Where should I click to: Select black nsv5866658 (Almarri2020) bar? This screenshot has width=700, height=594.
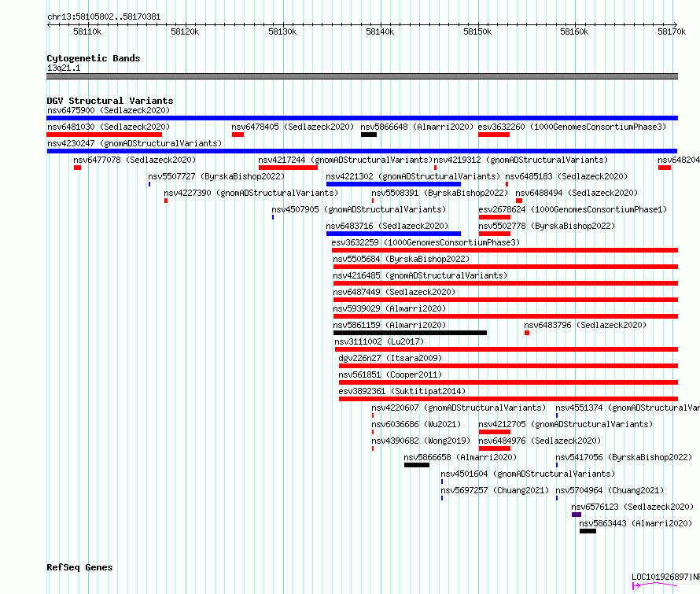[x=417, y=465]
